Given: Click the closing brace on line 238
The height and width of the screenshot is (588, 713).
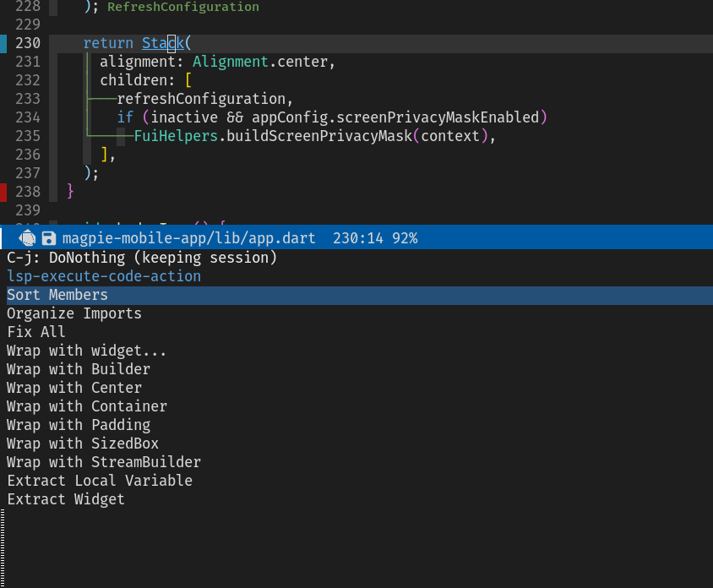Looking at the screenshot, I should [x=70, y=192].
